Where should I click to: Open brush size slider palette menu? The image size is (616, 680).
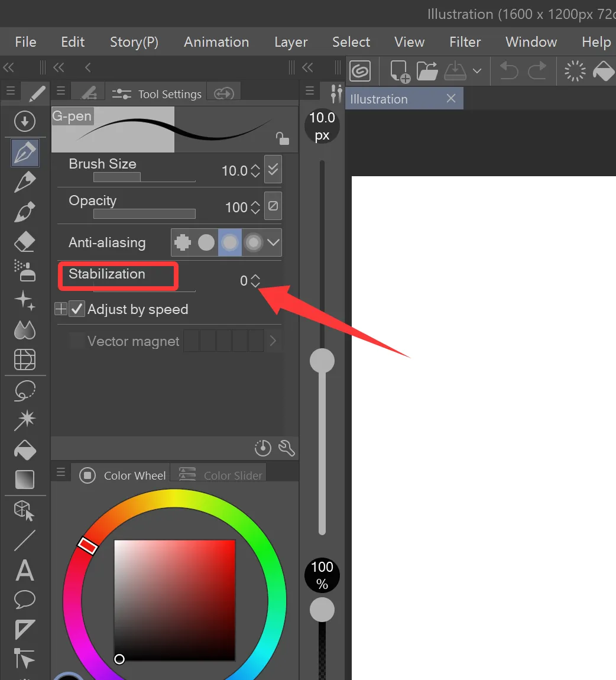point(310,91)
